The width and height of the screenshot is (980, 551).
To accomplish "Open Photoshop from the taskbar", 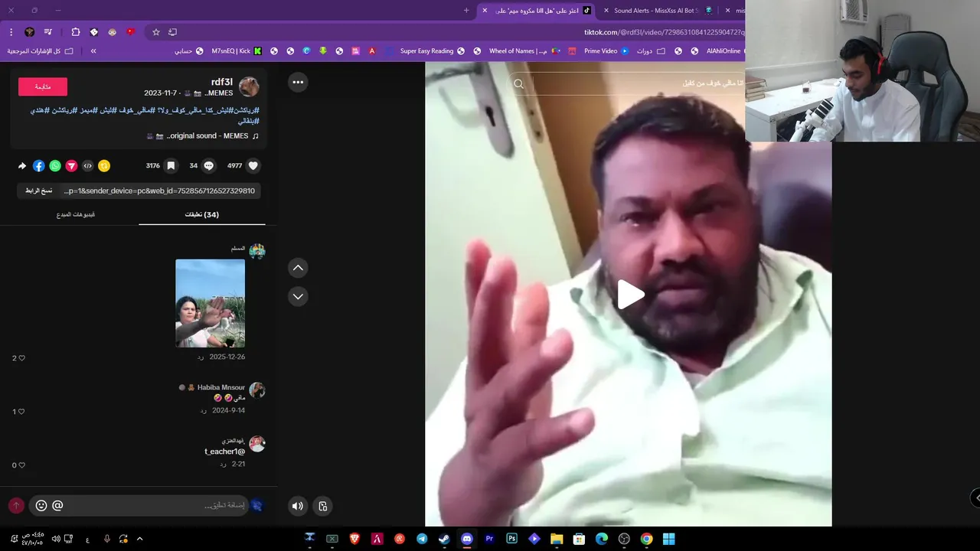I will point(511,539).
